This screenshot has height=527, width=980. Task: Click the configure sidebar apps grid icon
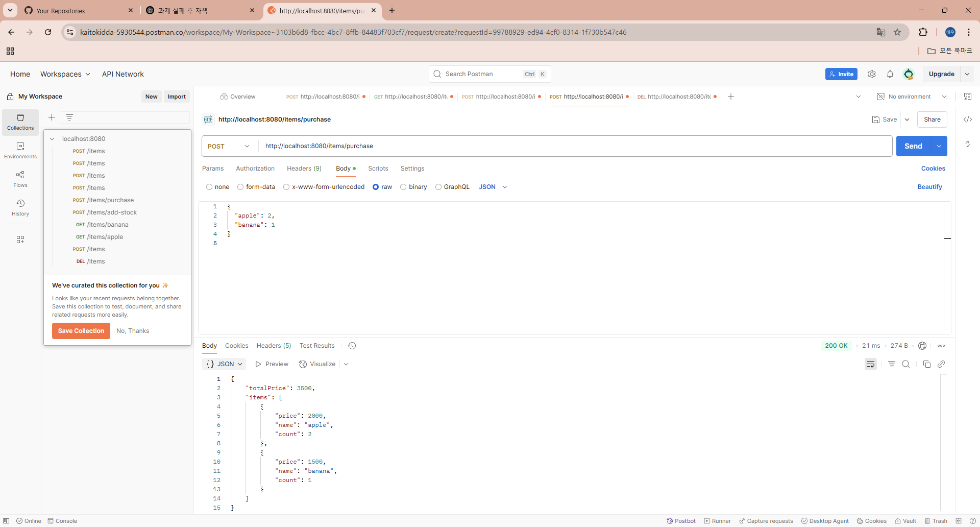20,239
